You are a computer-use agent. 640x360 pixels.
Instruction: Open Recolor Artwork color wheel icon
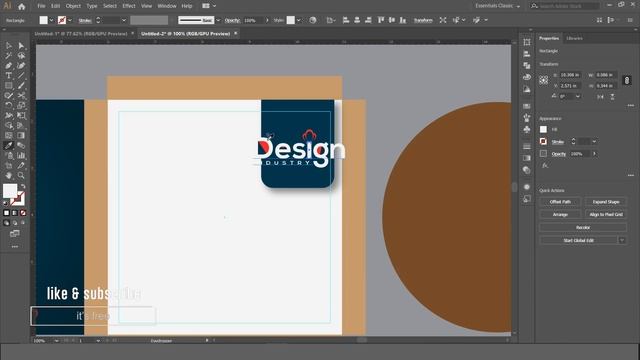pos(313,20)
